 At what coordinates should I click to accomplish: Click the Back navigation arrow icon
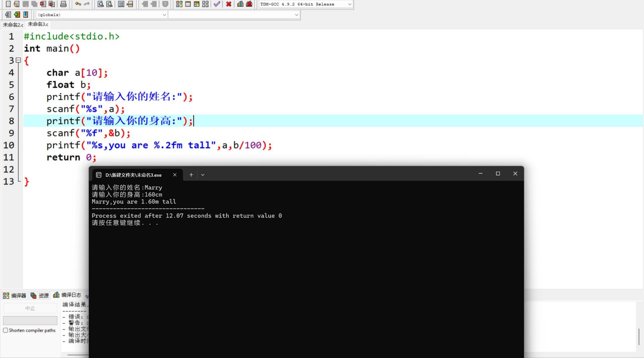click(x=145, y=4)
